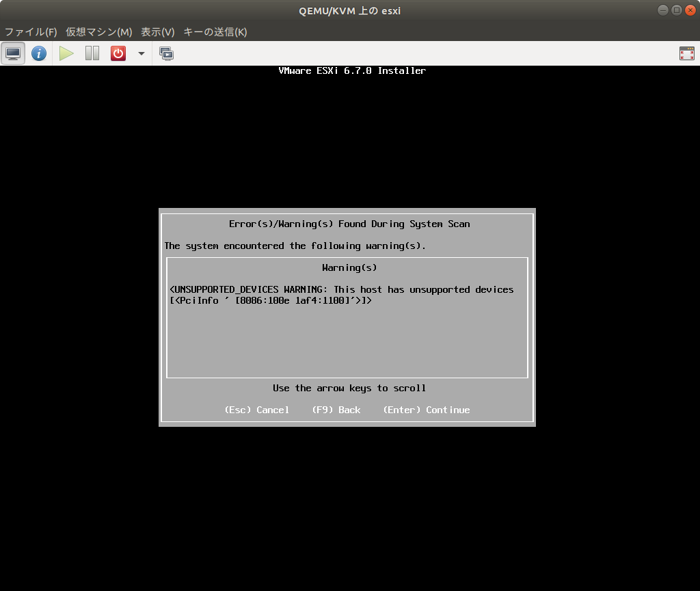Maximize the QEMU/KVM esxi window
This screenshot has width=700, height=591.
click(677, 10)
